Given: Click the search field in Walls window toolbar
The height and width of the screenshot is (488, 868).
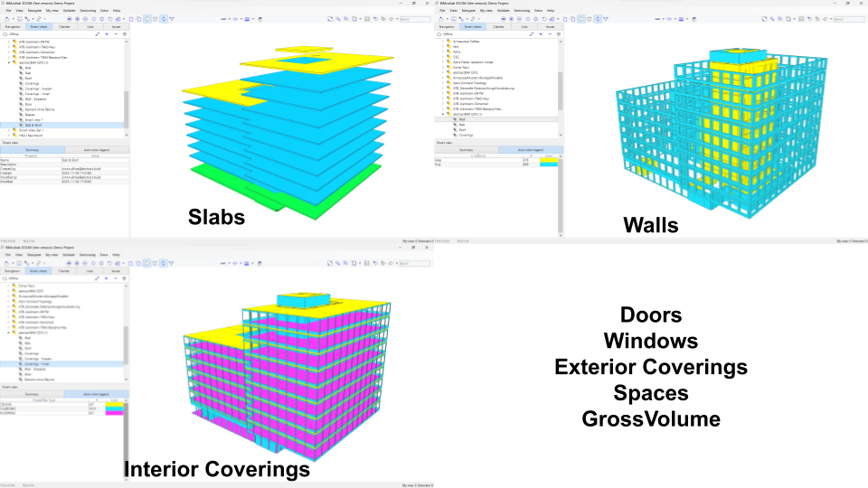Looking at the screenshot, I should 850,18.
